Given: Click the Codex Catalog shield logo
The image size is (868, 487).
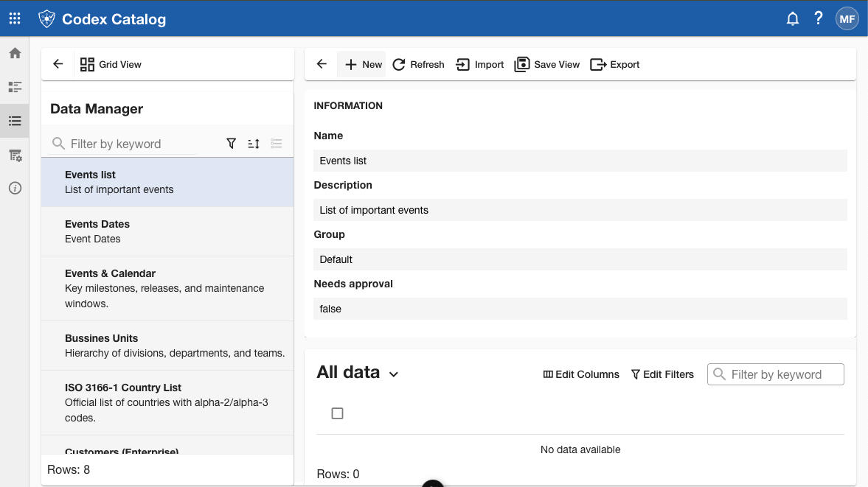Looking at the screenshot, I should tap(46, 19).
